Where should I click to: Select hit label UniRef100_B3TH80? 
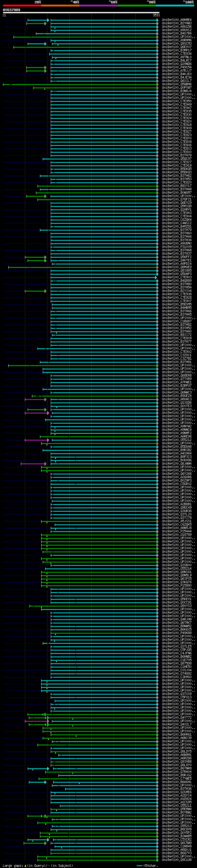(x=177, y=284)
